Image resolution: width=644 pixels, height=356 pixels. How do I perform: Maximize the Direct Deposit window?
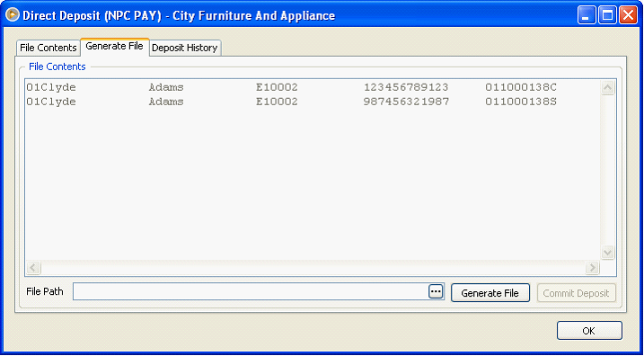click(607, 15)
